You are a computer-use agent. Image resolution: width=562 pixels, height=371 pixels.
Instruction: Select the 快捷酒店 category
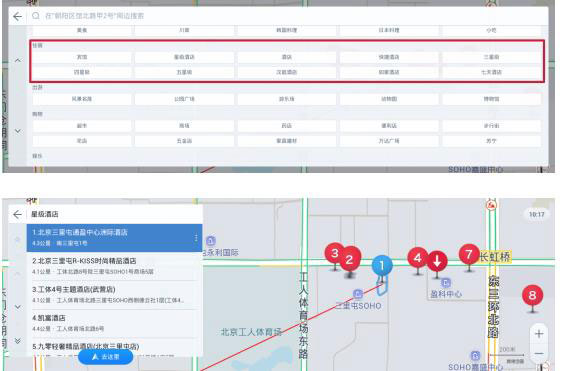pos(389,57)
